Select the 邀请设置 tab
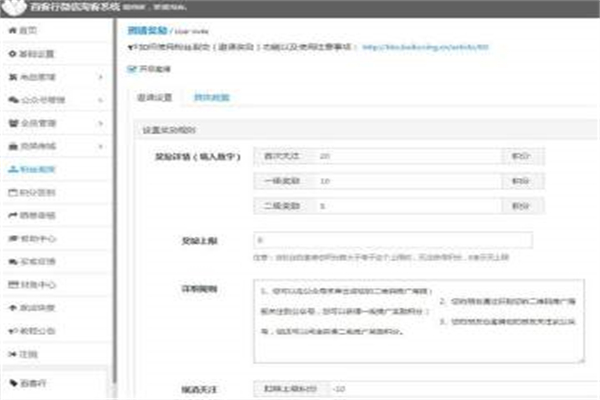This screenshot has height=400, width=600. [155, 98]
